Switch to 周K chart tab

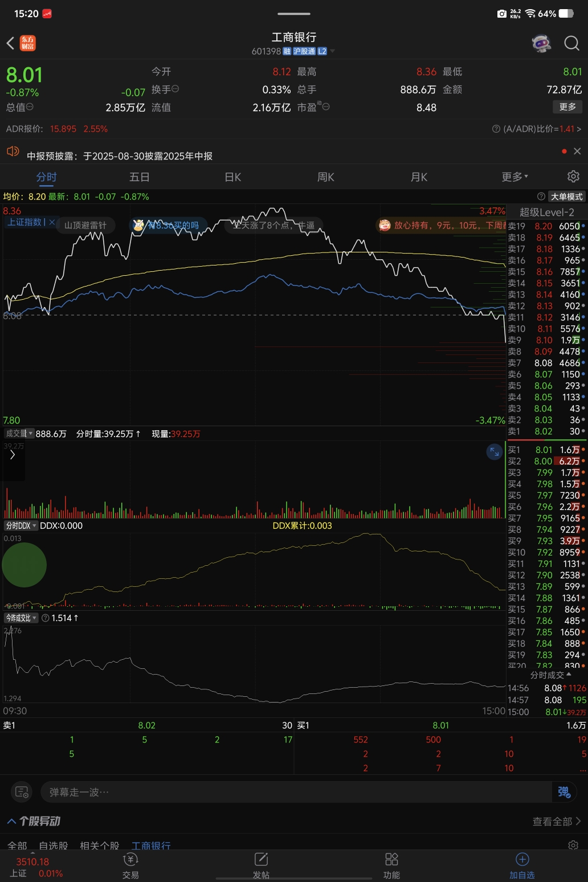326,177
